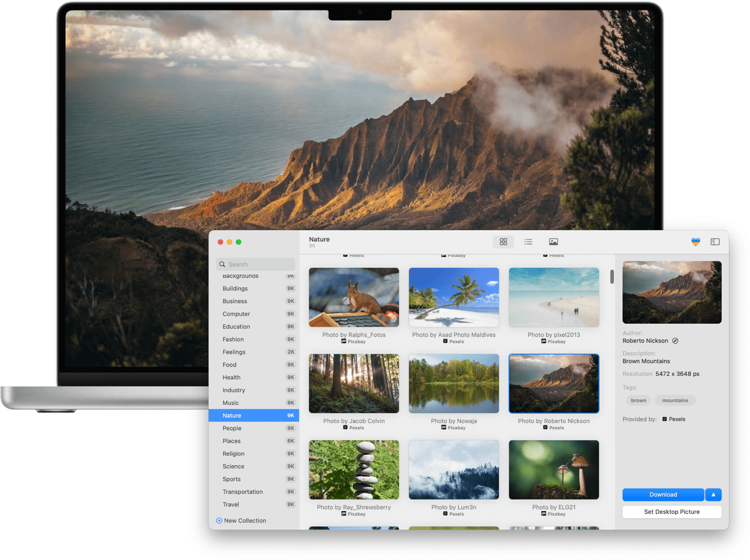Open the foggy forest photo by Lum3n
The height and width of the screenshot is (560, 750).
(454, 470)
